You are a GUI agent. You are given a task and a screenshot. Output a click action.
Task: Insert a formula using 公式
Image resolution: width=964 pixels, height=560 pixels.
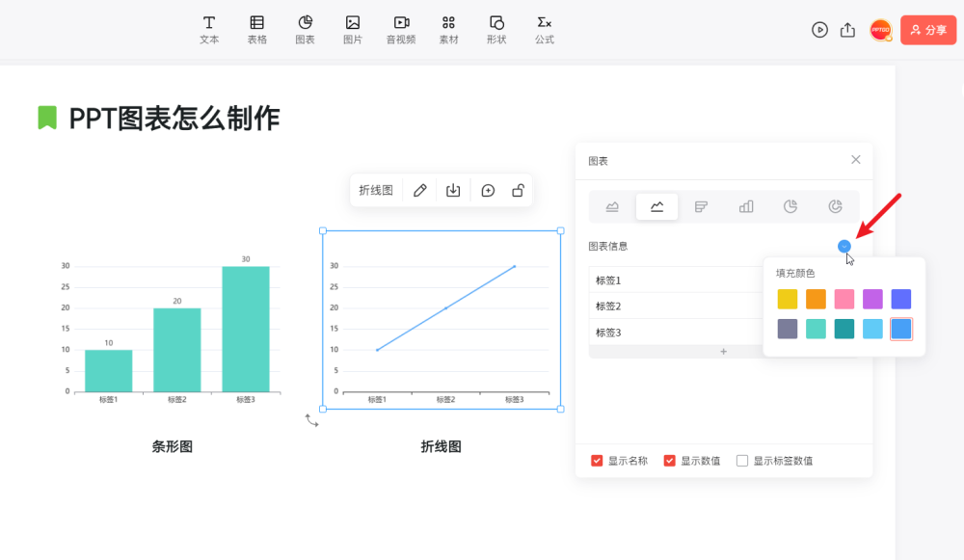tap(544, 28)
